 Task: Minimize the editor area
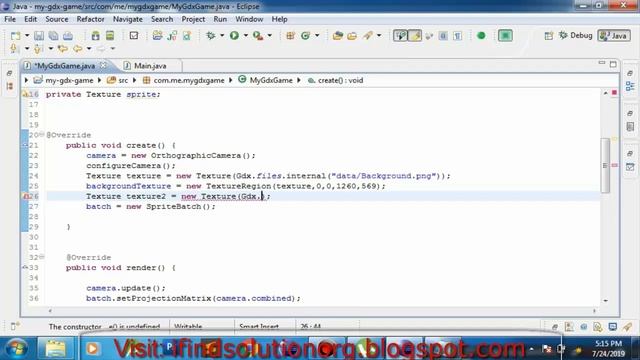(x=602, y=63)
